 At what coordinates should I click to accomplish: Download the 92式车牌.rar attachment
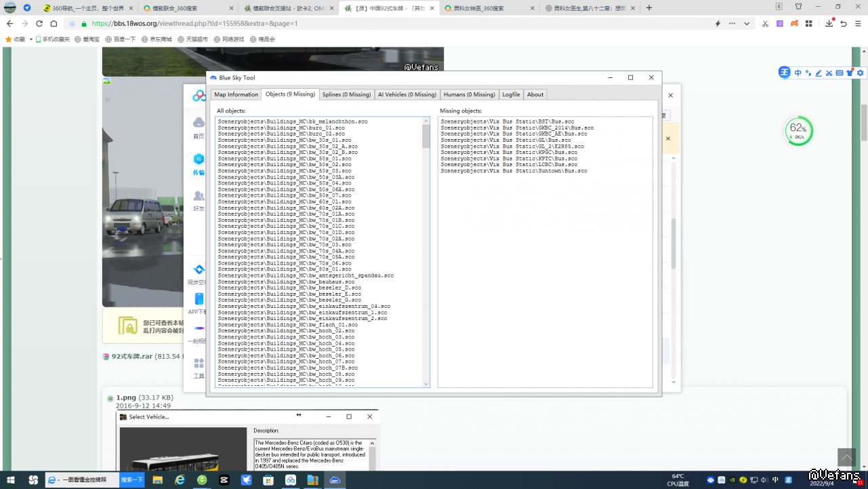(x=131, y=356)
